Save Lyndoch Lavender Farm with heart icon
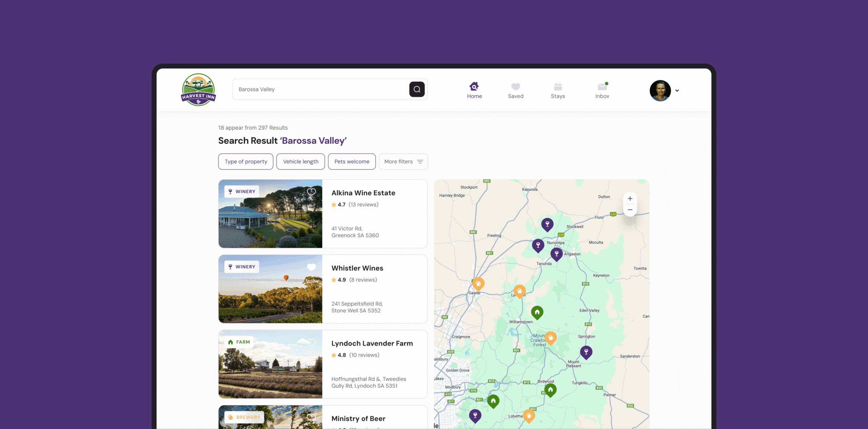This screenshot has height=429, width=868. tap(311, 342)
